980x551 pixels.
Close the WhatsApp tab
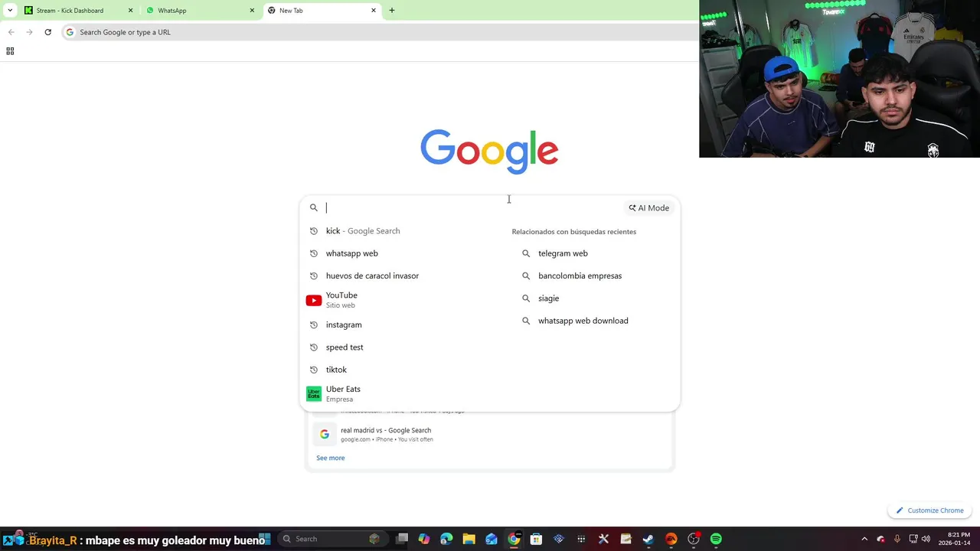tap(252, 11)
